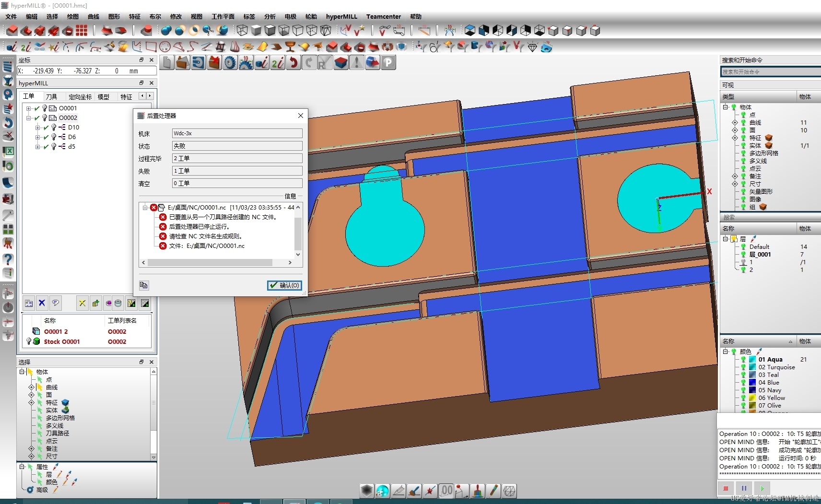821x504 pixels.
Task: Click the 机床 field showing Wdc-3x
Action: pyautogui.click(x=237, y=133)
